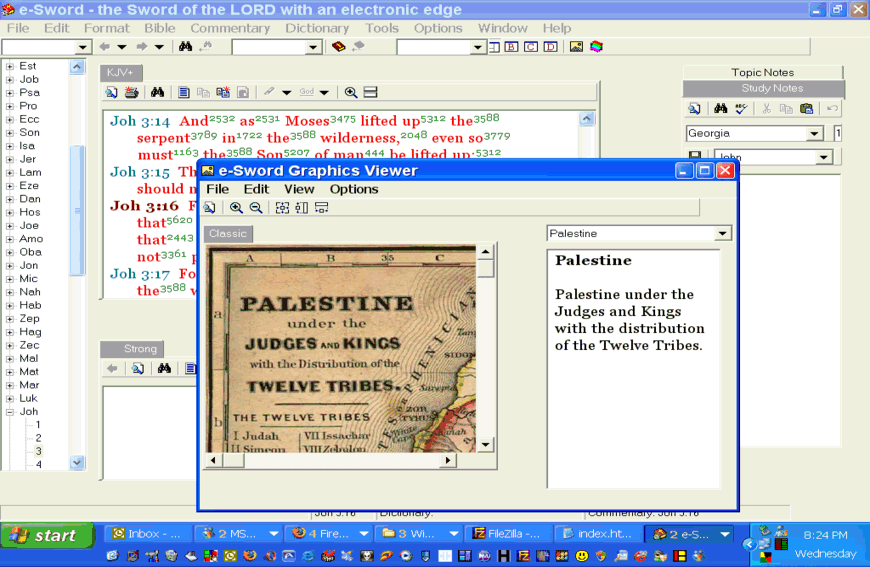Click the font size field showing 1
870x567 pixels.
[x=838, y=133]
